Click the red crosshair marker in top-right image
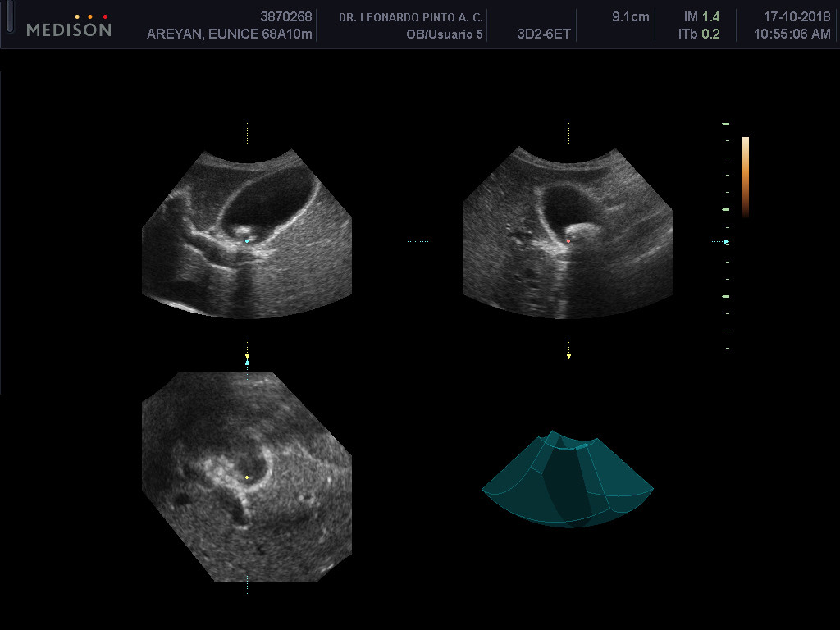The width and height of the screenshot is (840, 630). [x=567, y=241]
